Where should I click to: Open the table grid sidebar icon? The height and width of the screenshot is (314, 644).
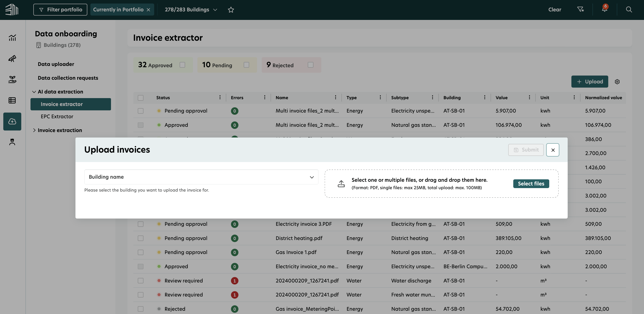pos(12,100)
